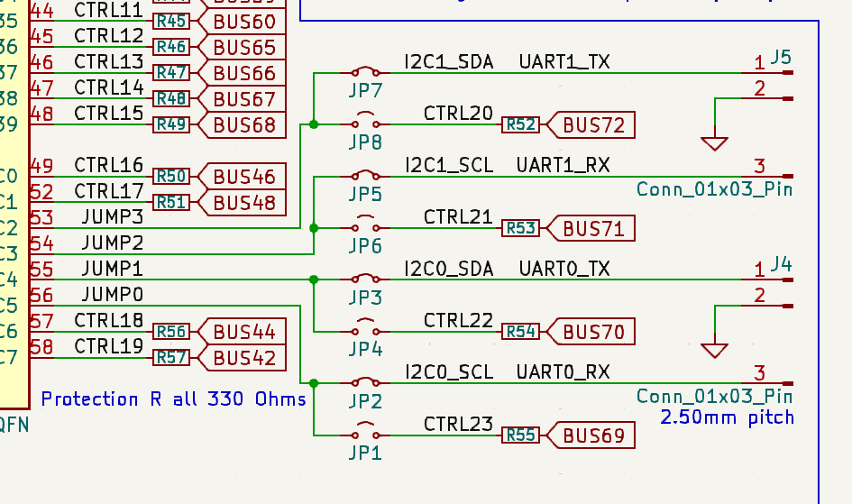Click resistor R55 symbol
Viewport: 852px width, 504px height.
(521, 435)
